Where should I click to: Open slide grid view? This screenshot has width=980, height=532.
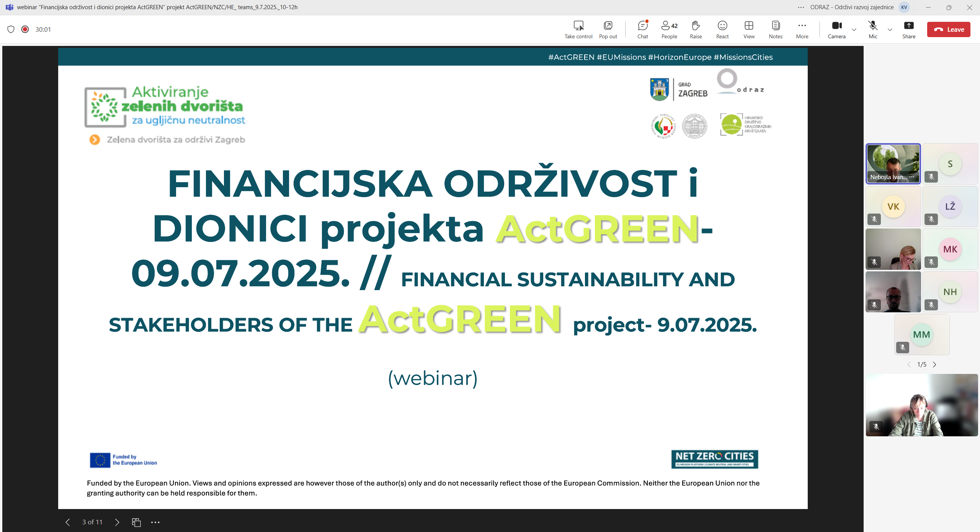[x=136, y=522]
